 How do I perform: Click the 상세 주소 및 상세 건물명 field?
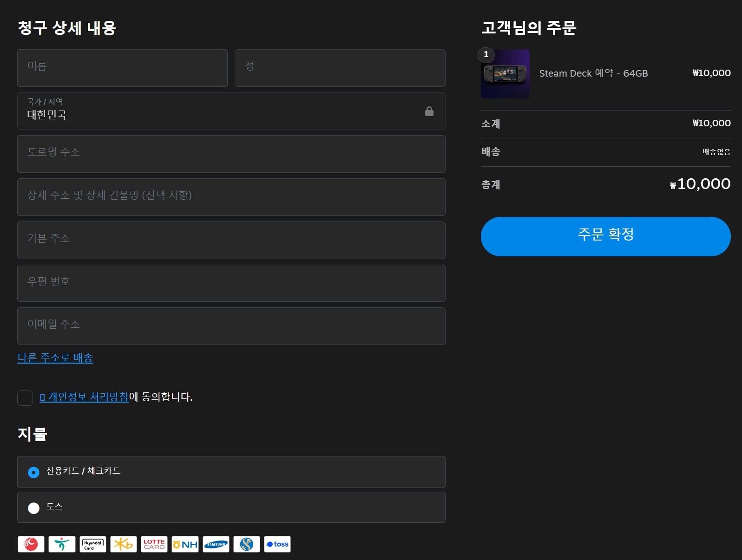click(231, 197)
